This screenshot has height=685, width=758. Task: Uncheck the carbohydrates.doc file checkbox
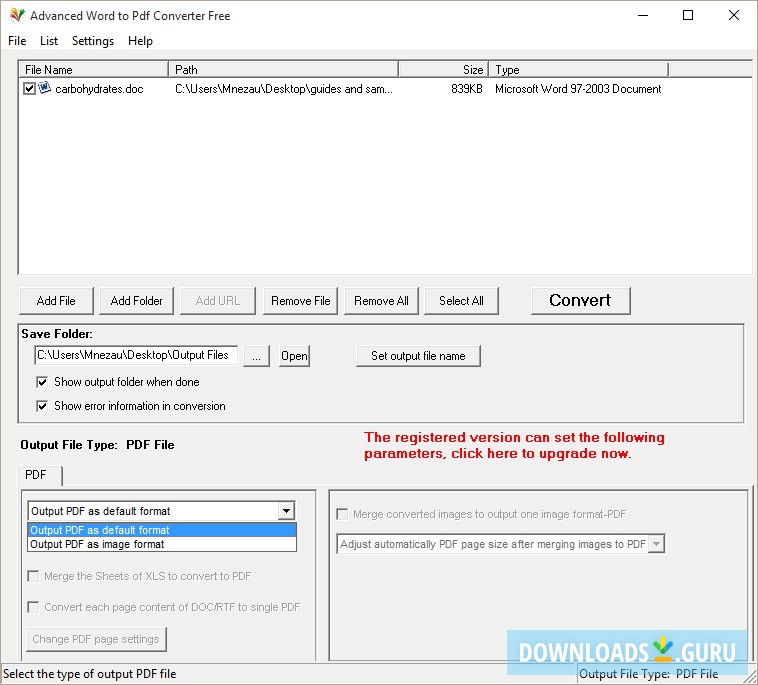29,88
